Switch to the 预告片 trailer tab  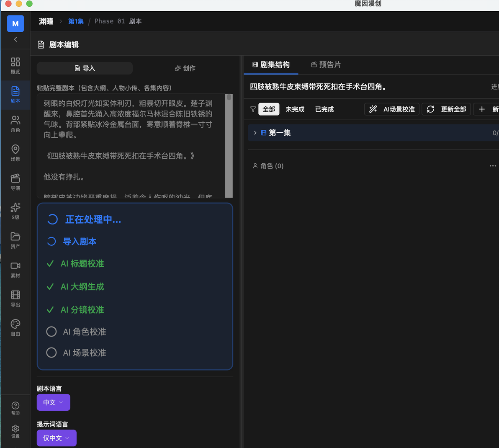[x=326, y=64]
